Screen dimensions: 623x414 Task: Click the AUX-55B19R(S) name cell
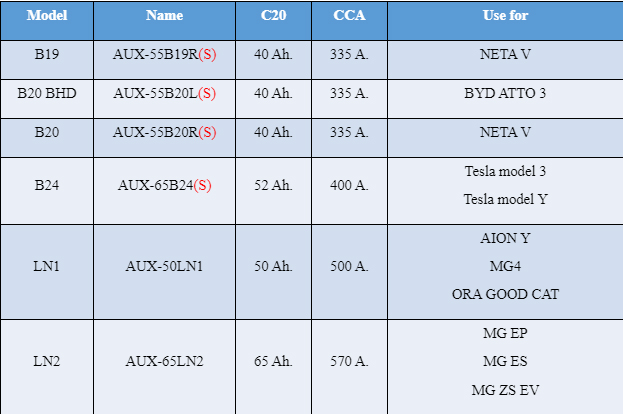(x=164, y=60)
